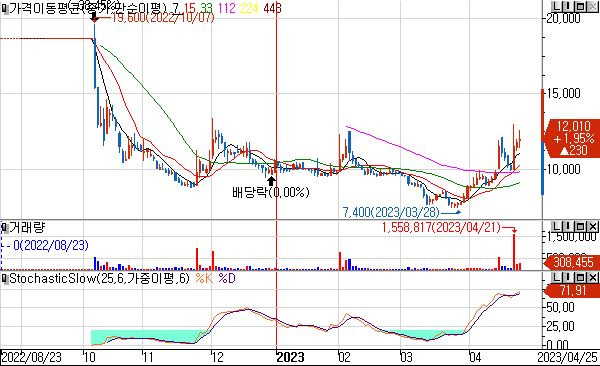Click the 0(2022/08/23) volume label
Viewport: 600px width, 366px height.
coord(51,245)
